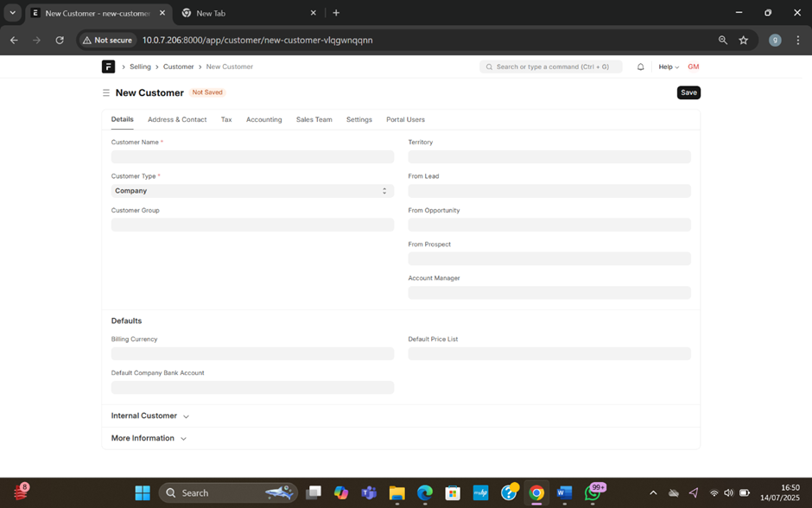
Task: Open the Help dropdown menu
Action: coord(669,67)
